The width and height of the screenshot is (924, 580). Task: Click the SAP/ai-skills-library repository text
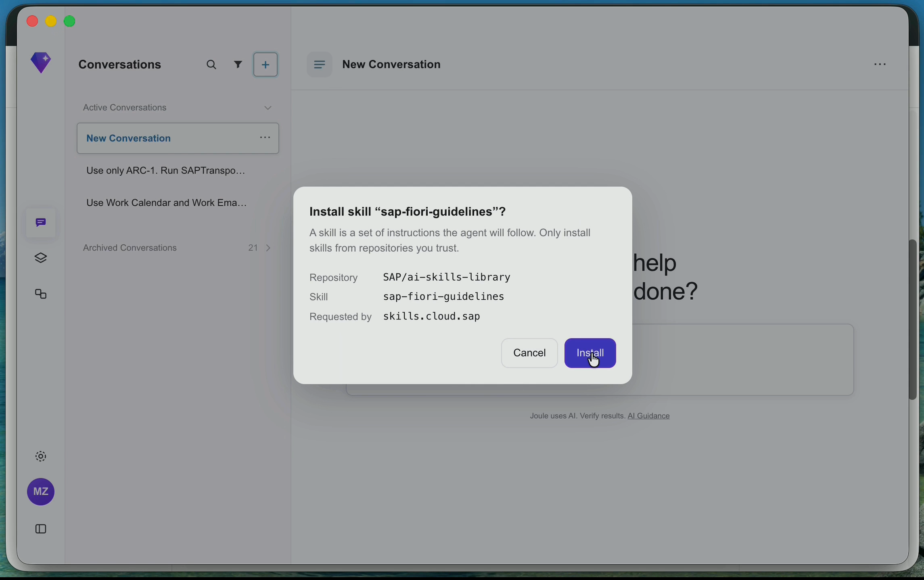click(447, 277)
